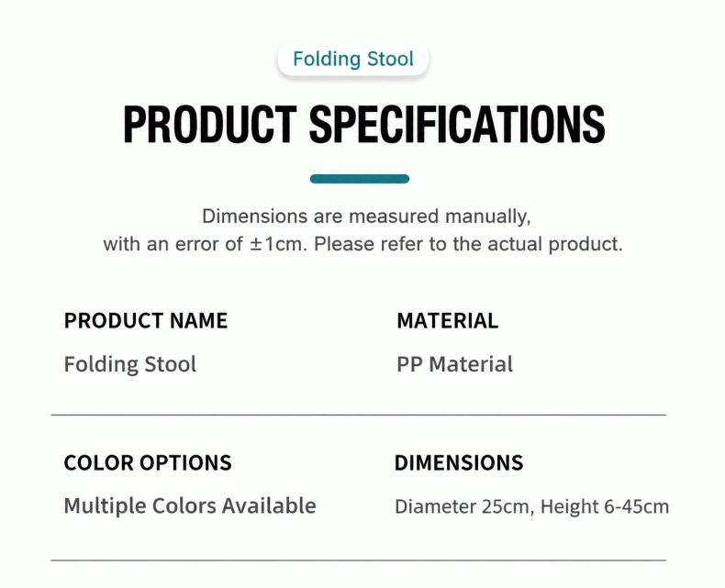The image size is (725, 588).
Task: Click the 'Folding Stool' product name value
Action: pyautogui.click(x=130, y=364)
